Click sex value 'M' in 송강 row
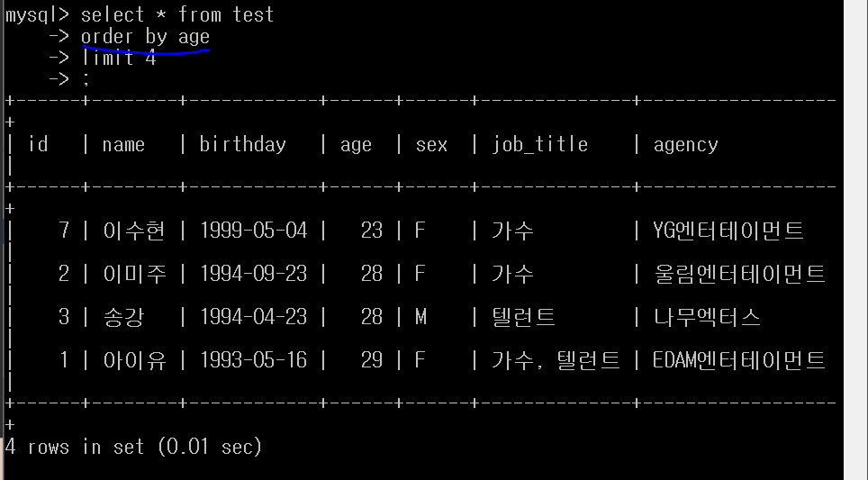868x480 pixels. coord(420,317)
